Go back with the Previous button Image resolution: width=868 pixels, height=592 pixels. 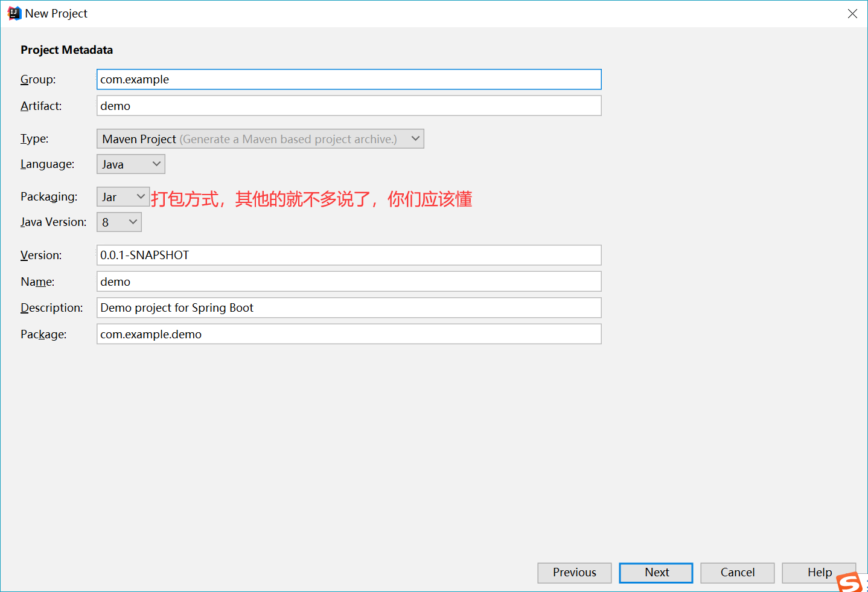(x=575, y=573)
